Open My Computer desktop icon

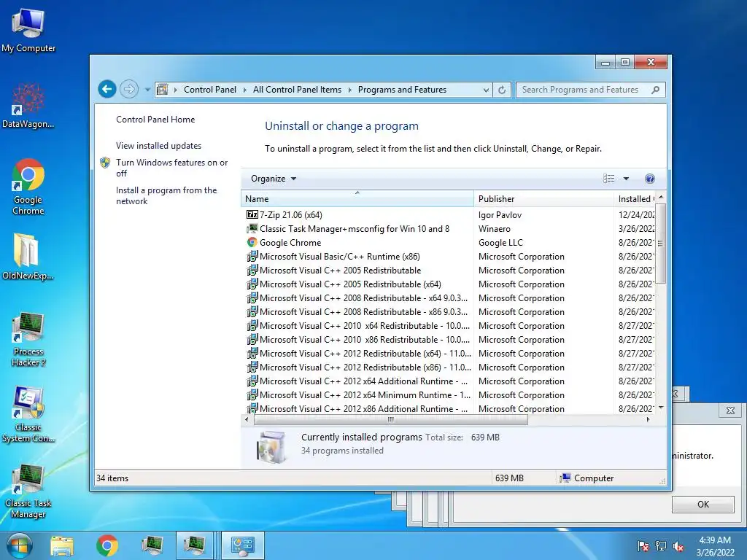pos(28,29)
